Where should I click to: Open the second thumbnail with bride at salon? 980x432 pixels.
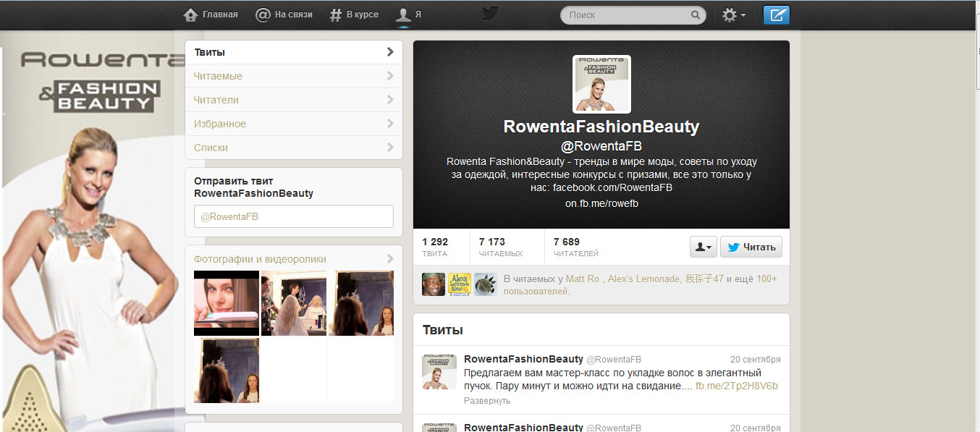pyautogui.click(x=294, y=303)
